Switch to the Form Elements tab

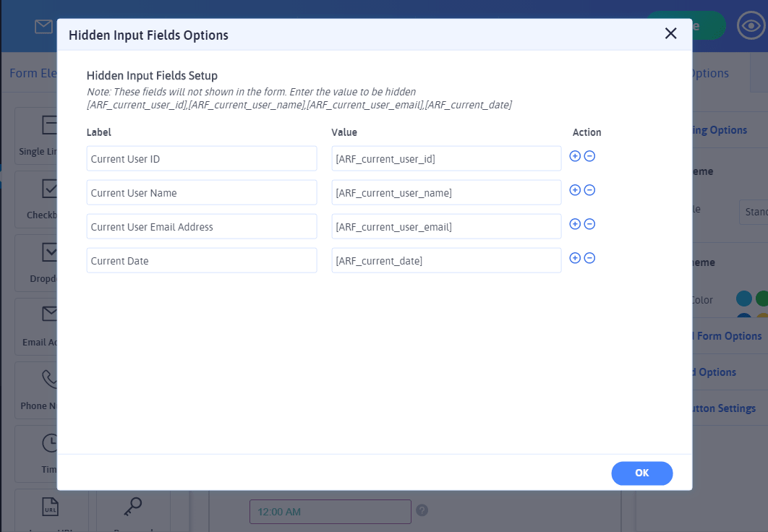coord(33,73)
